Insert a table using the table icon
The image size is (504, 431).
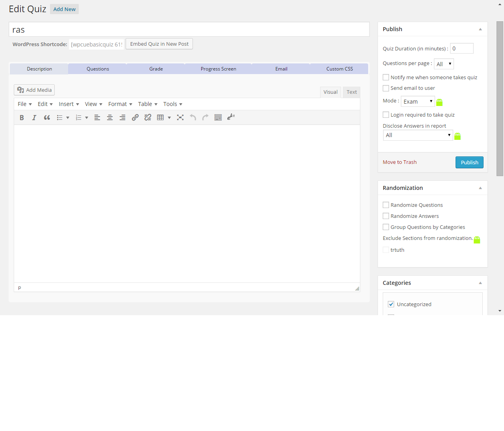[x=160, y=117]
